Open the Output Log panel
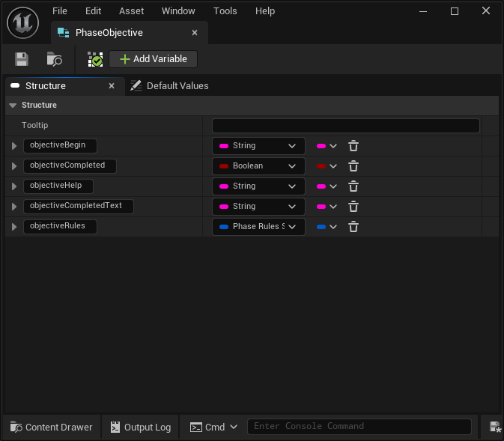The image size is (504, 441). [141, 427]
